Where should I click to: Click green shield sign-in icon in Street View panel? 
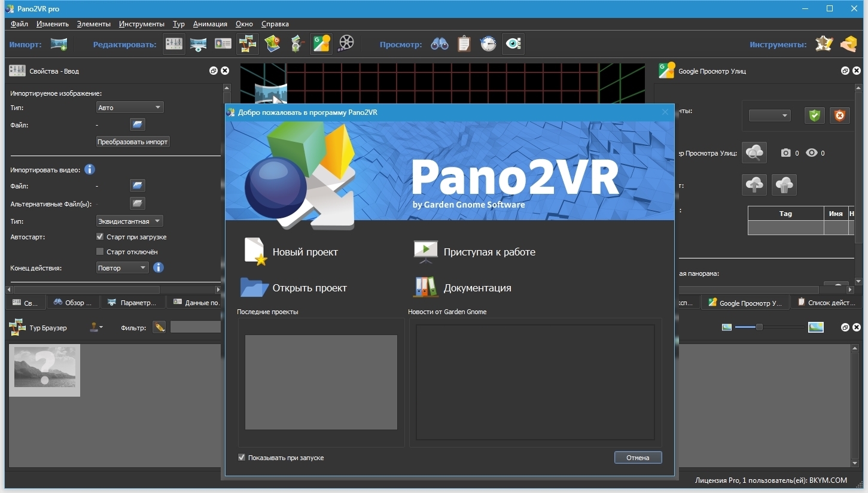(815, 115)
